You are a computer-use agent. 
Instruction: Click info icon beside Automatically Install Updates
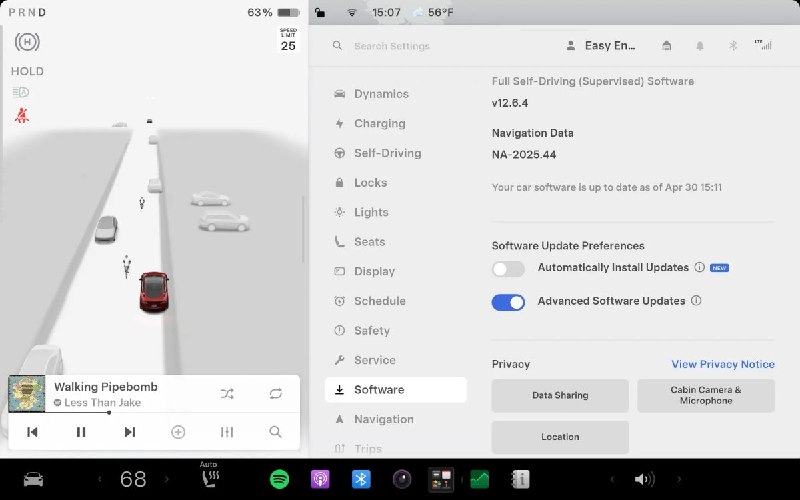pyautogui.click(x=699, y=267)
